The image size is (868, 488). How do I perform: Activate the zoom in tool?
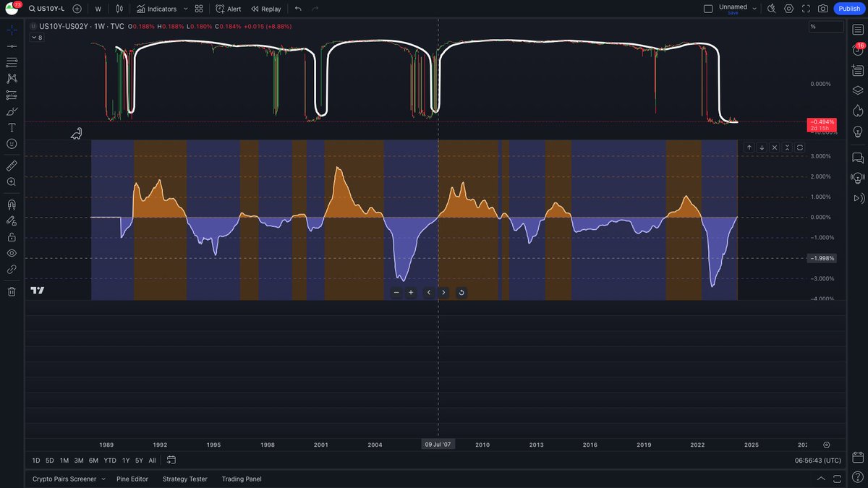(x=12, y=182)
